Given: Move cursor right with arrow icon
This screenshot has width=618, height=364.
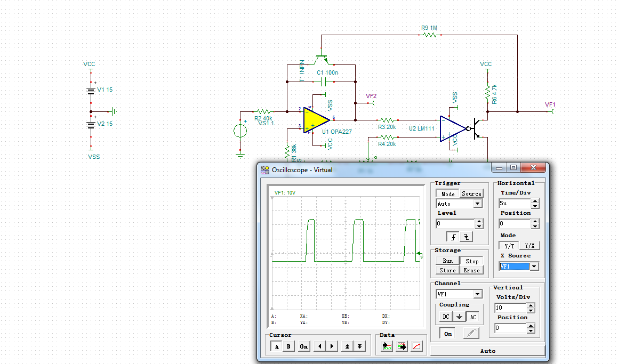Looking at the screenshot, I should 332,346.
